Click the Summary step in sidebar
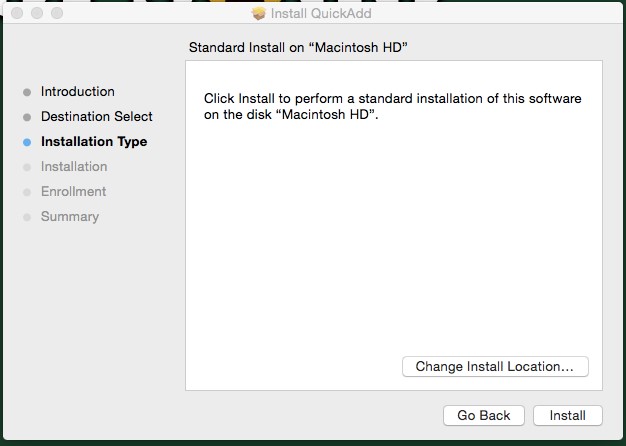Screen dimensions: 626x446 click(x=70, y=216)
